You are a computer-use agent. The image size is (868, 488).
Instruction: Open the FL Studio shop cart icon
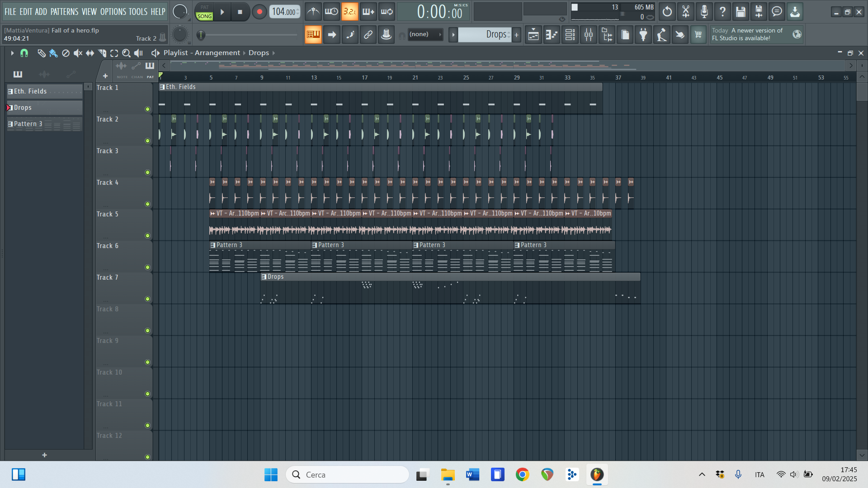coord(698,34)
